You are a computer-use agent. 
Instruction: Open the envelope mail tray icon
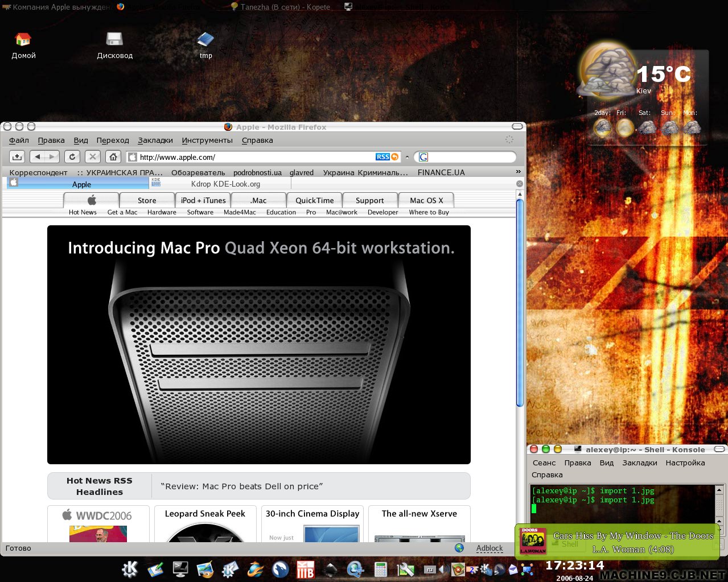pos(513,569)
